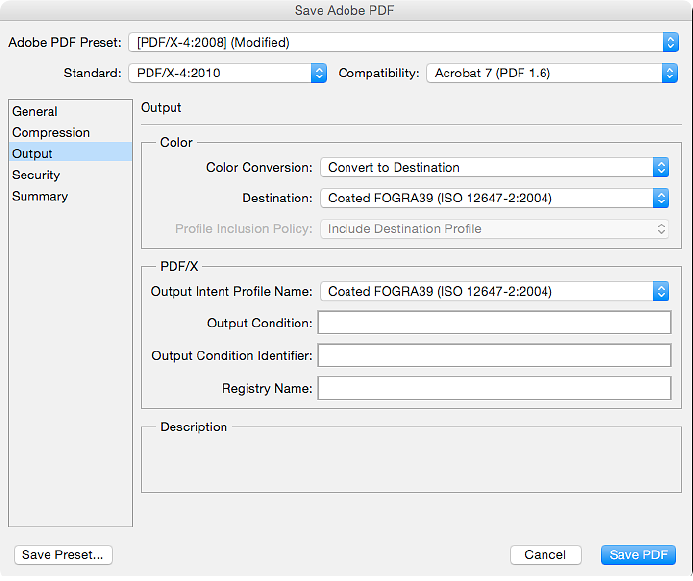The width and height of the screenshot is (693, 581).
Task: Click the Registry Name input field
Action: 494,388
